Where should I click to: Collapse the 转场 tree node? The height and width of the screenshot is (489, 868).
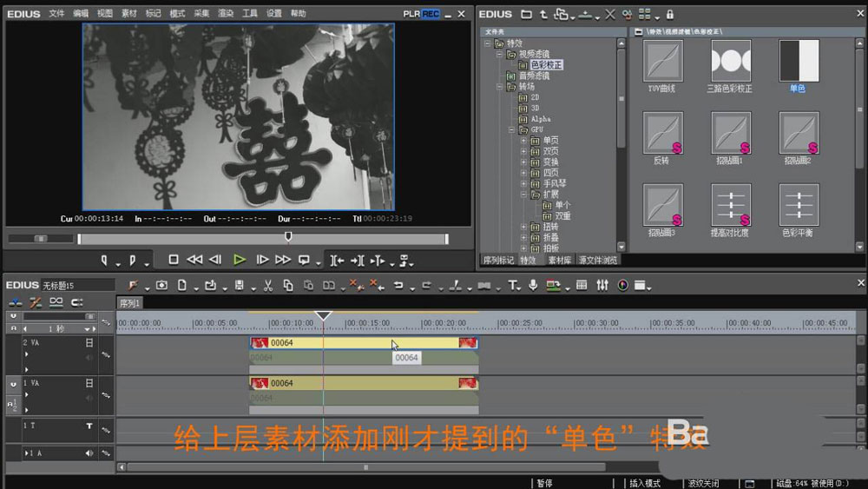pos(499,87)
